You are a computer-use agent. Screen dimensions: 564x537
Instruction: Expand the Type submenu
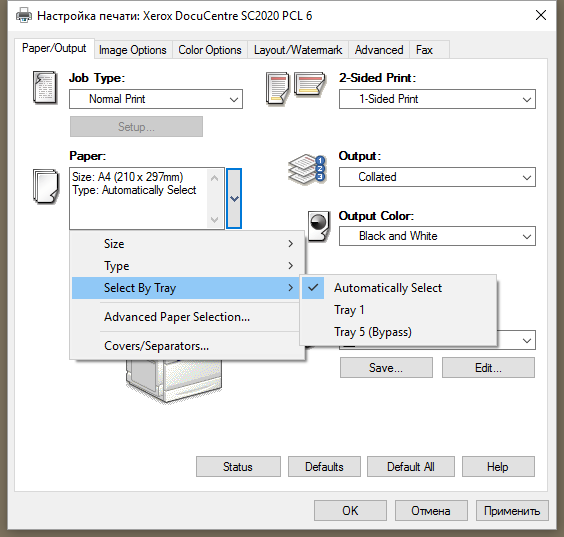coord(187,266)
